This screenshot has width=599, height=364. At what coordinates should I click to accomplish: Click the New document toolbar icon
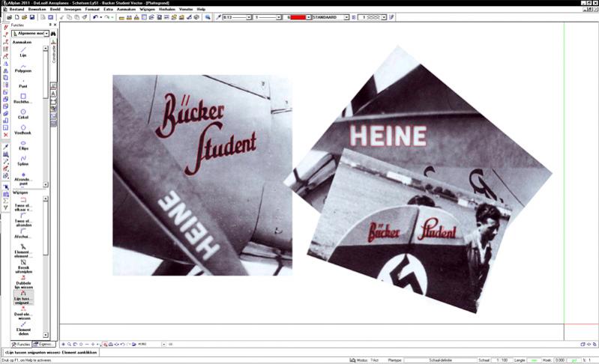click(16, 17)
